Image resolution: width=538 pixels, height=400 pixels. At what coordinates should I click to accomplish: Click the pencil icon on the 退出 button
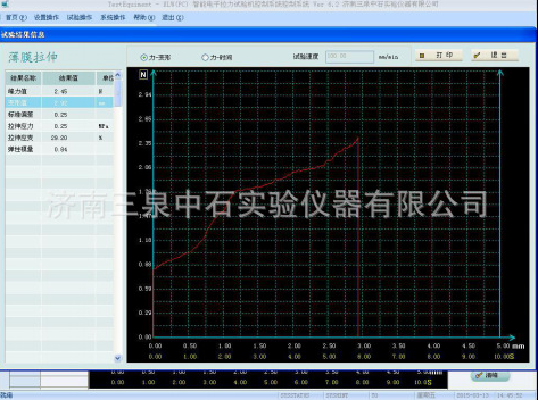[477, 55]
